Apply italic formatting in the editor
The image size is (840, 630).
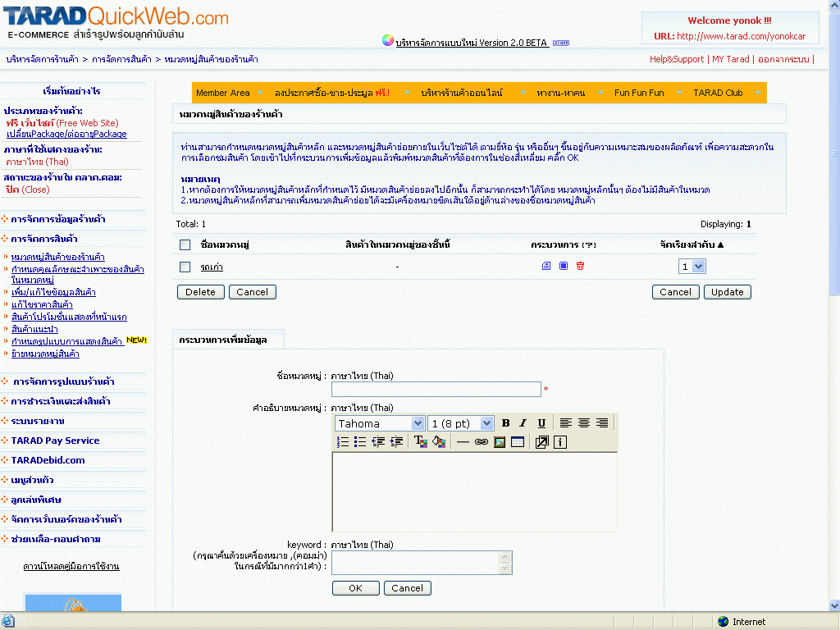click(x=523, y=423)
